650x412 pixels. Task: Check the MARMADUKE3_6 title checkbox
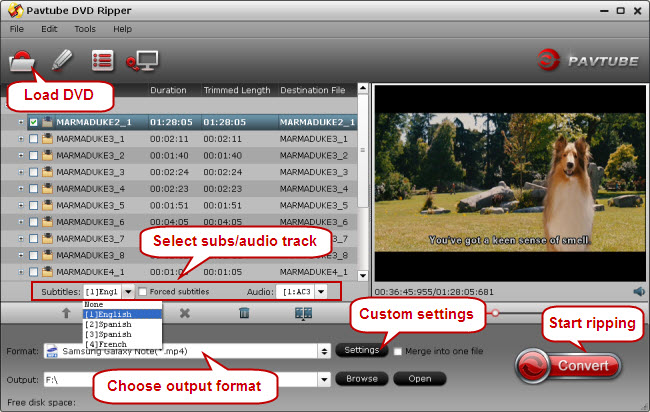(x=34, y=222)
